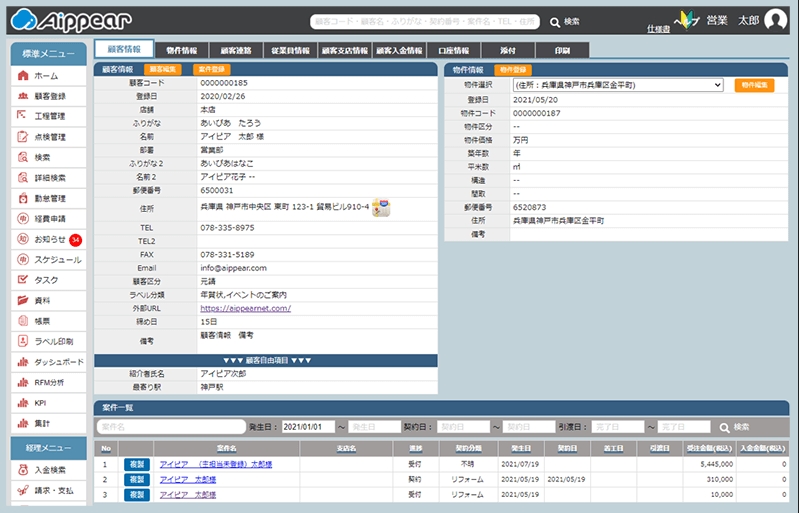Switch to the 物件情報 tab
The image size is (799, 513).
181,49
